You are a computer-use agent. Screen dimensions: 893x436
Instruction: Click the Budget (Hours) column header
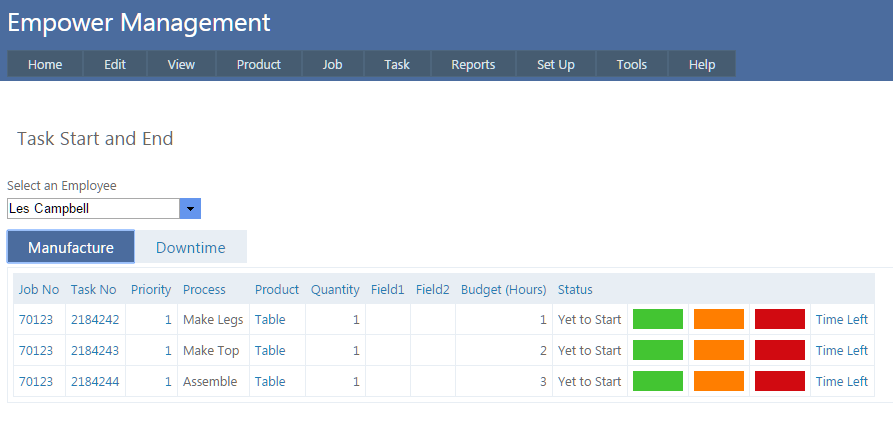pyautogui.click(x=503, y=290)
